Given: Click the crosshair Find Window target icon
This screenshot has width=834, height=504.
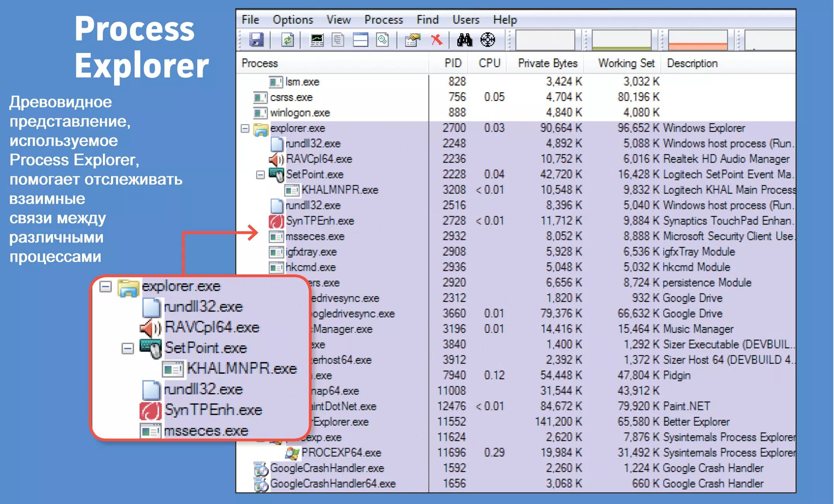Looking at the screenshot, I should click(487, 39).
